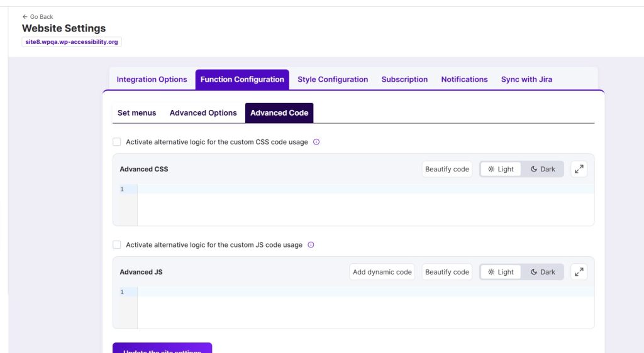Click info icon next to JS code usage

(x=311, y=245)
